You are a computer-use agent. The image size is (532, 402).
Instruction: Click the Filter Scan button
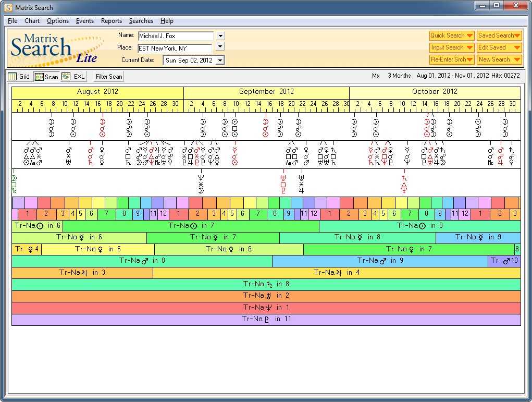[x=109, y=77]
